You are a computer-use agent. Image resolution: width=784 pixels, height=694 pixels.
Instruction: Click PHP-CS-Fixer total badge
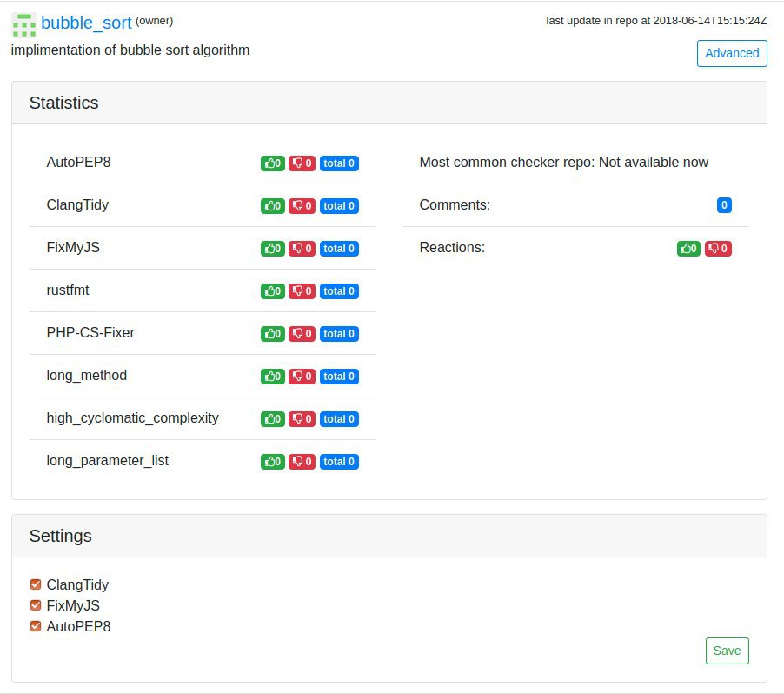(339, 333)
